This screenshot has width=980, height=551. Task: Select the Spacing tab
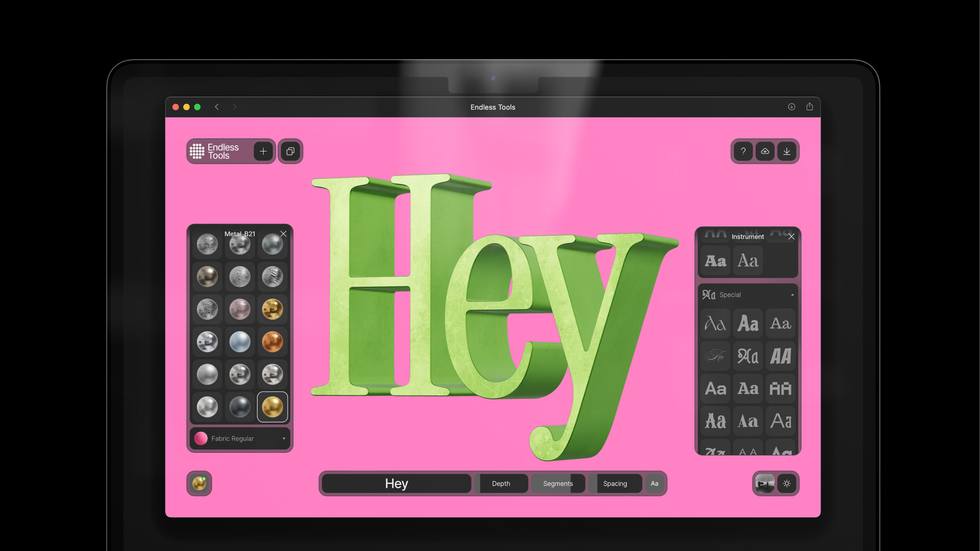coord(615,483)
